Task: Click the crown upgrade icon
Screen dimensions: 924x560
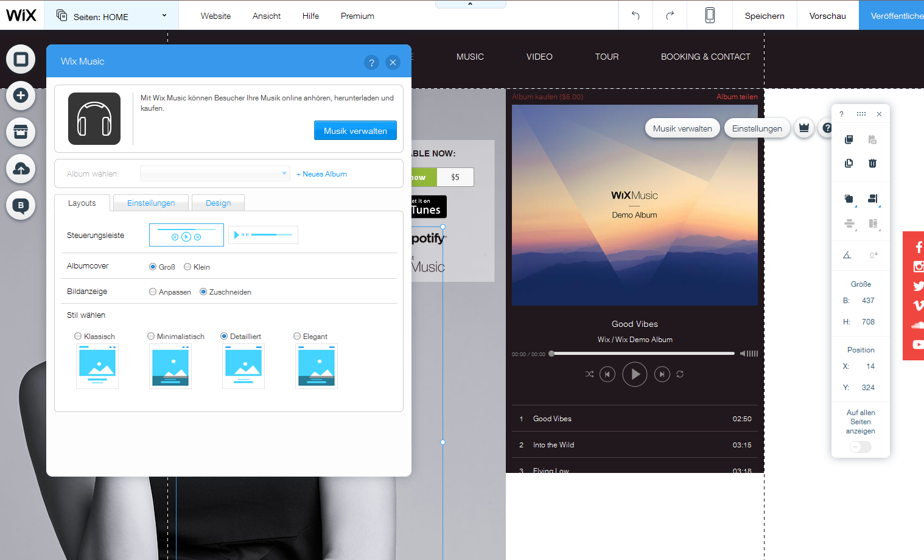Action: pyautogui.click(x=804, y=128)
